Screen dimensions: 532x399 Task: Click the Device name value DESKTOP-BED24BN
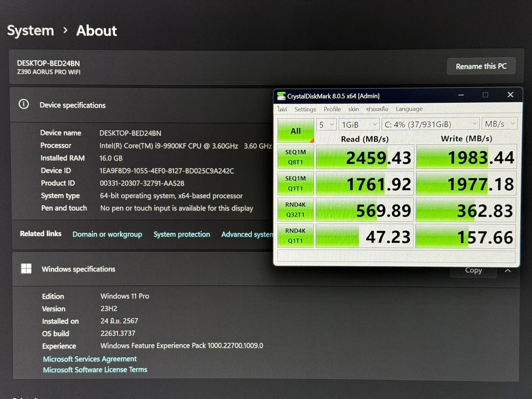(x=130, y=133)
